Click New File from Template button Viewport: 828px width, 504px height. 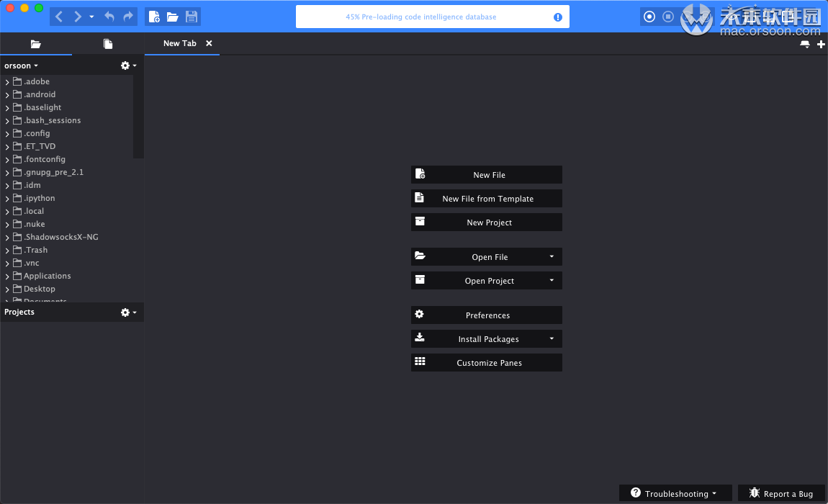coord(486,199)
